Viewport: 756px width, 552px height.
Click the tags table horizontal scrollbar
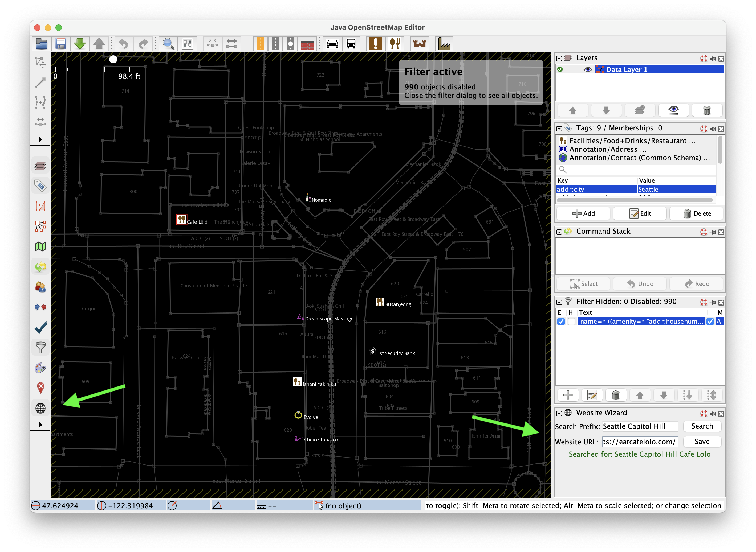pyautogui.click(x=635, y=200)
